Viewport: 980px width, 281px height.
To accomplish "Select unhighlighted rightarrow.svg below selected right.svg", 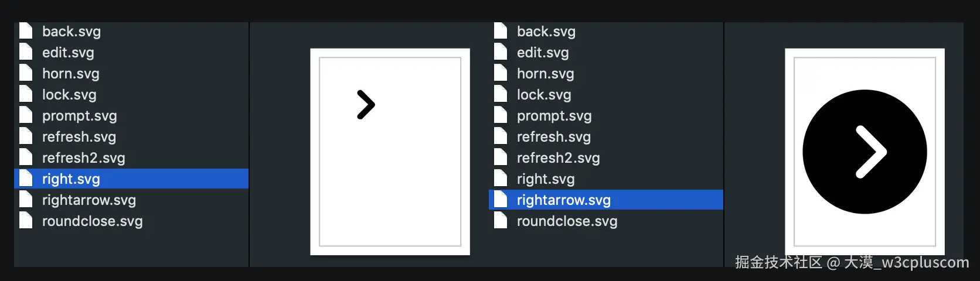I will tap(89, 200).
